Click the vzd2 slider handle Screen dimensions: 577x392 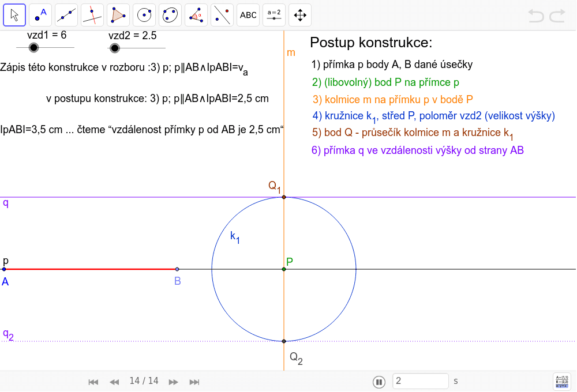[x=115, y=48]
